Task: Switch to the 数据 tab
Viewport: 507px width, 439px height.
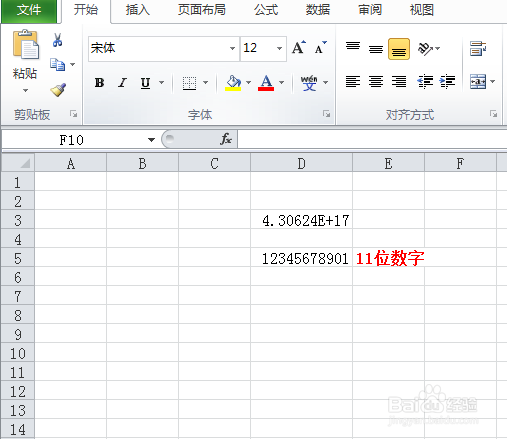Action: tap(318, 10)
